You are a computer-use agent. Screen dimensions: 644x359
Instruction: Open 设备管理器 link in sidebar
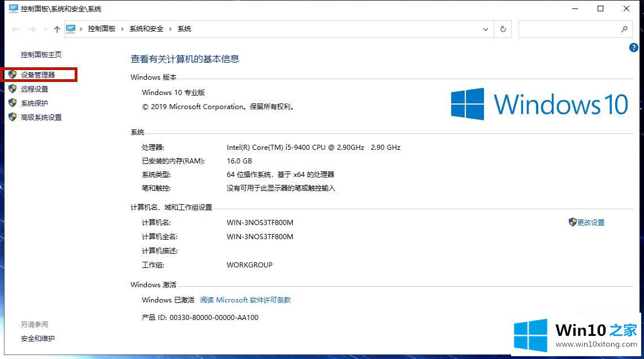(x=38, y=75)
